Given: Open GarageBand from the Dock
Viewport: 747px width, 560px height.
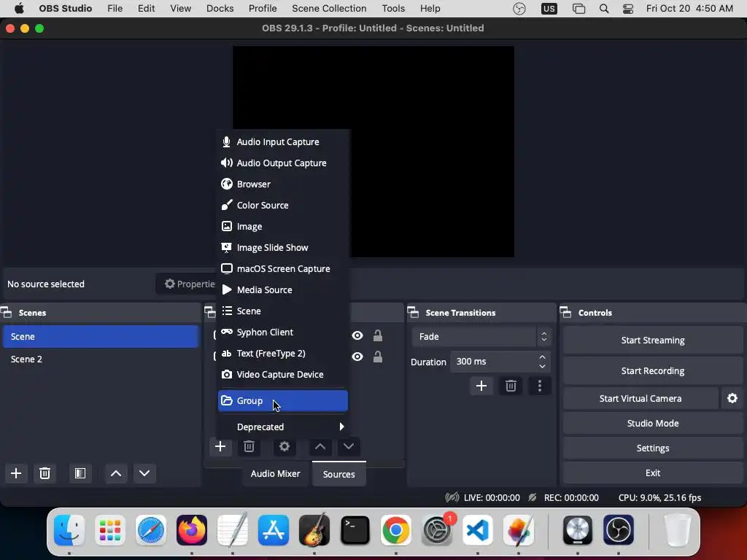Looking at the screenshot, I should (x=314, y=530).
